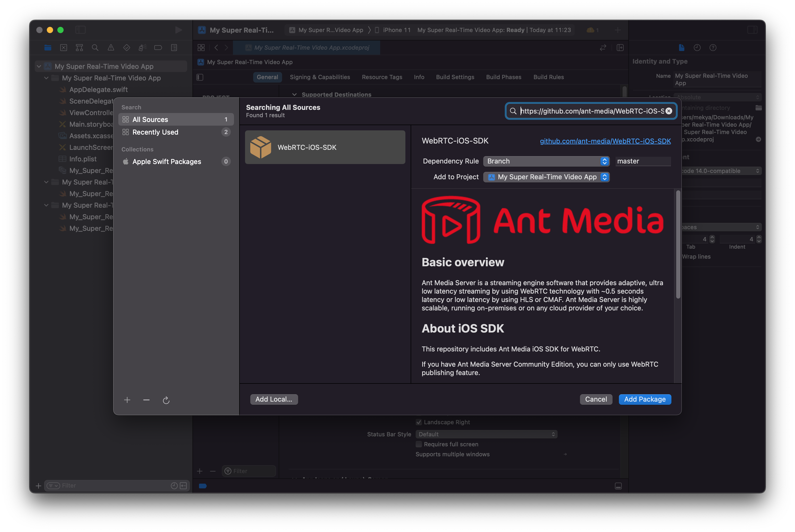
Task: Click the plus button to add package collection
Action: pyautogui.click(x=127, y=400)
